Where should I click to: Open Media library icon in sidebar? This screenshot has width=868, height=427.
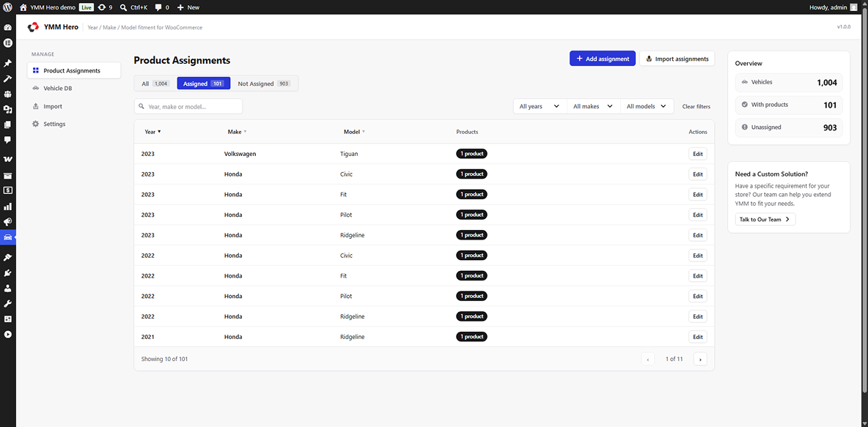coord(8,110)
